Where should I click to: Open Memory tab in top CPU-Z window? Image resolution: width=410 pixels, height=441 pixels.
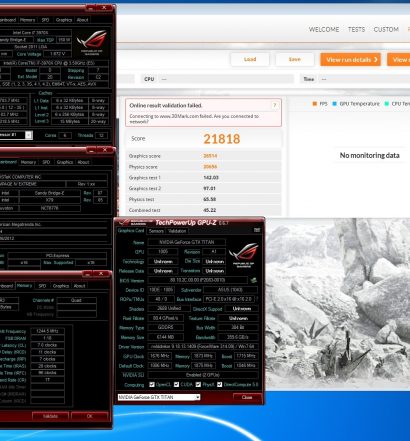27,20
